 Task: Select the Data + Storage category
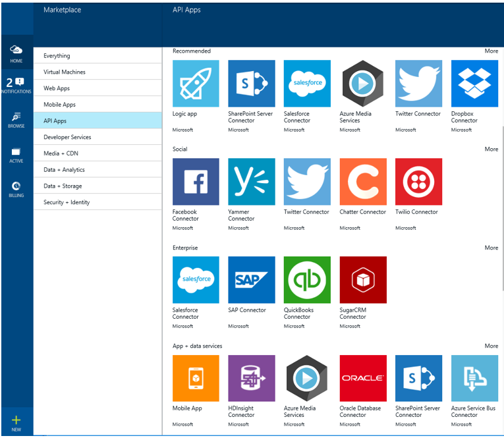coord(98,186)
